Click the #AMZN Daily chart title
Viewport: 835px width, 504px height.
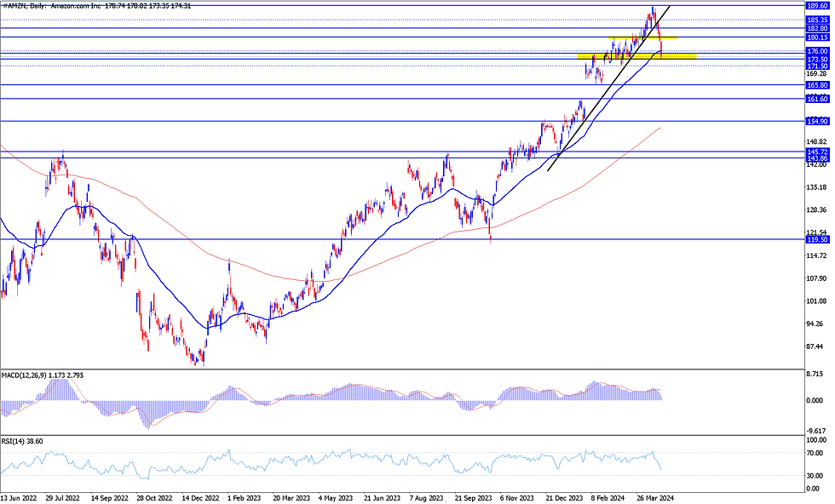pyautogui.click(x=96, y=6)
